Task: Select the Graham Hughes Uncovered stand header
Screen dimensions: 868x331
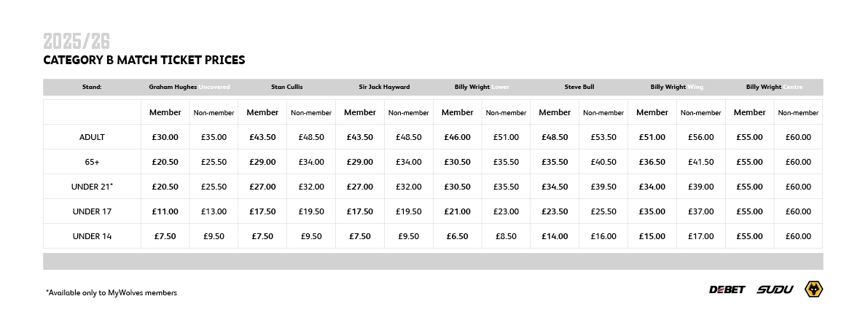Action: pos(189,87)
